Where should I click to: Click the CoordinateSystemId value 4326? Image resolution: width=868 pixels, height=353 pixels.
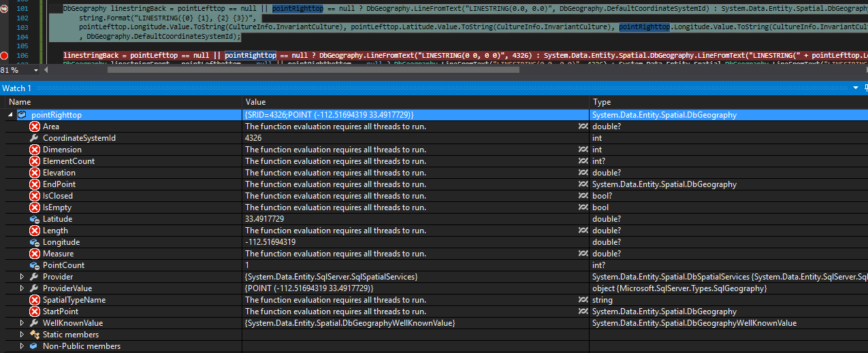[253, 138]
